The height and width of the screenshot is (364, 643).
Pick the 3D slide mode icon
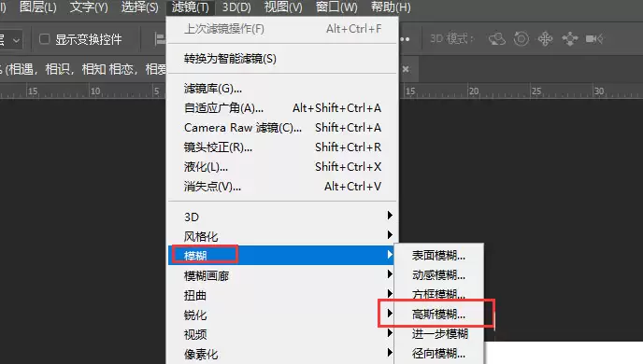click(569, 39)
